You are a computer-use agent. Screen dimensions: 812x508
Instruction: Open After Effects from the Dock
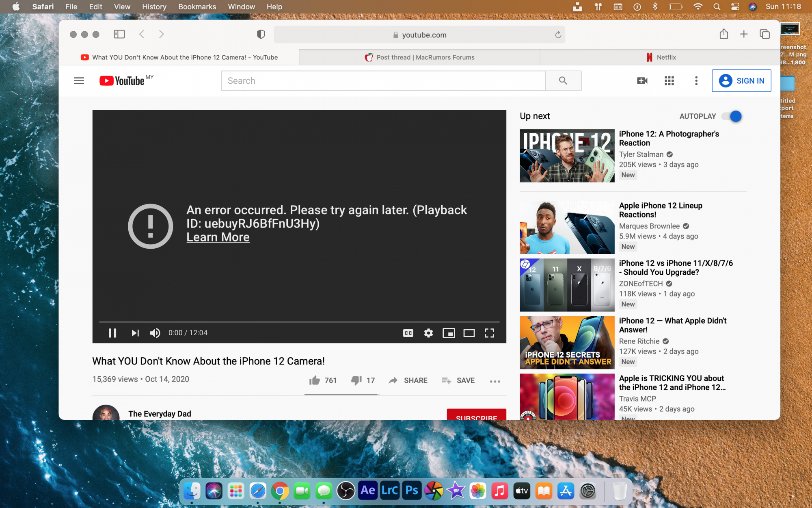tap(368, 491)
